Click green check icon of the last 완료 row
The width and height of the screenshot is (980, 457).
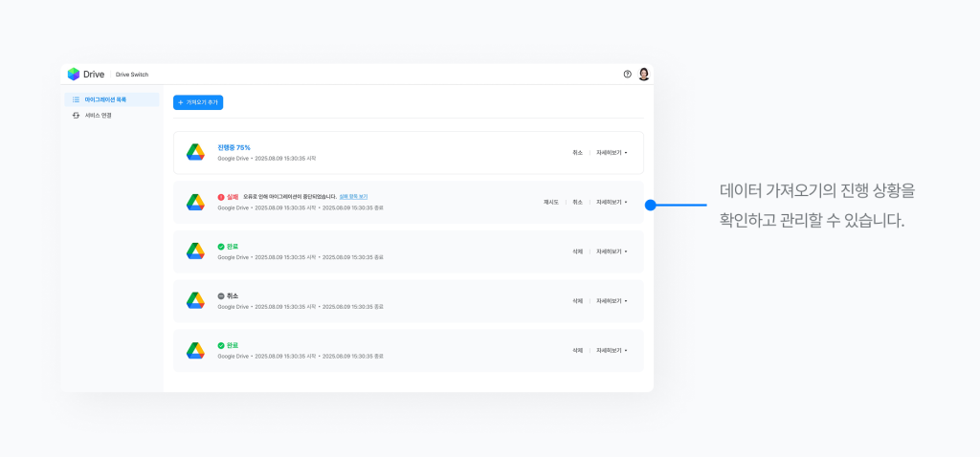click(x=221, y=345)
